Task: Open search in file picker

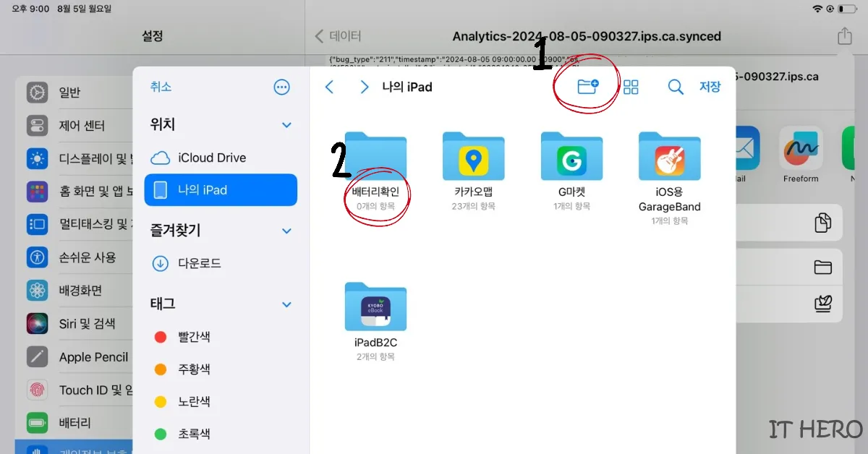Action: tap(676, 87)
